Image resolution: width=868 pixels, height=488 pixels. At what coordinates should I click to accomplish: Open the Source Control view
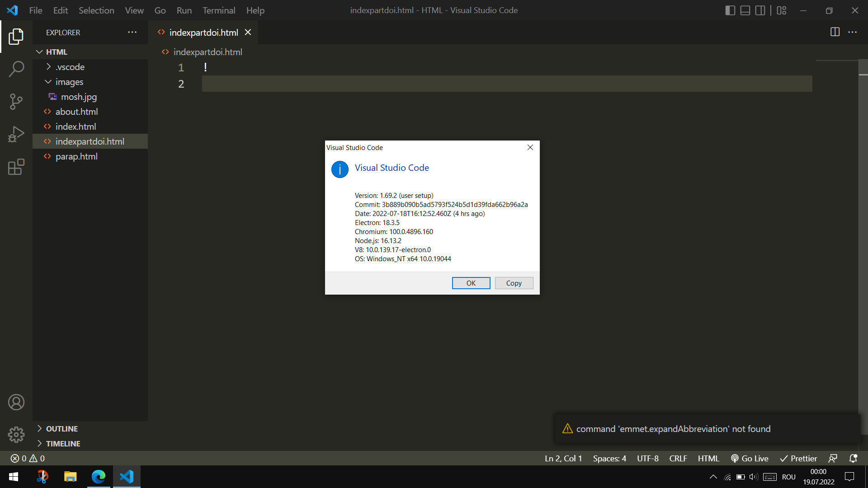(x=16, y=102)
